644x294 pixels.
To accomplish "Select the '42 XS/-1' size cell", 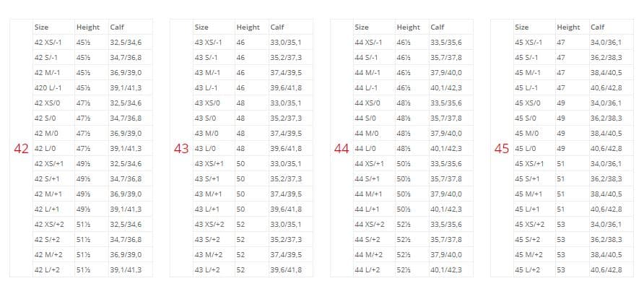I will (x=49, y=43).
